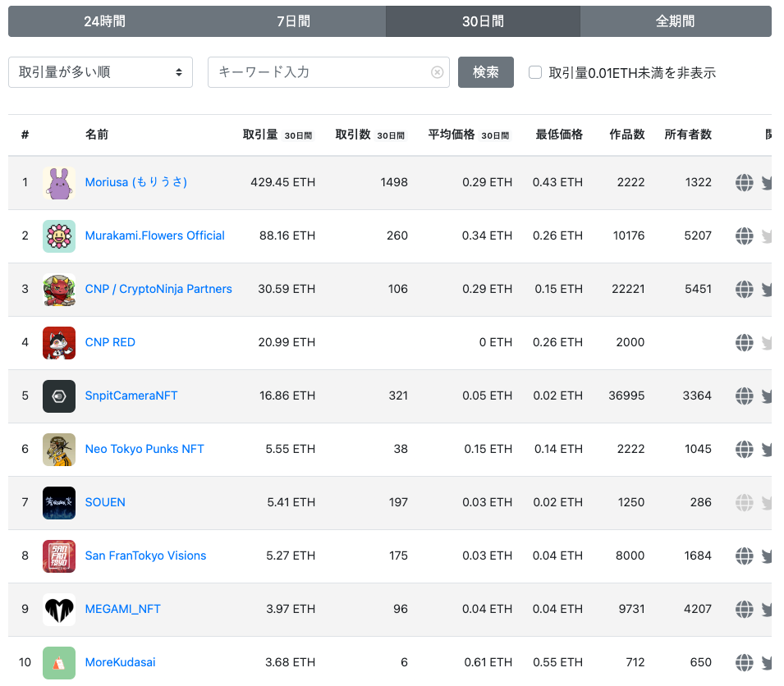The height and width of the screenshot is (686, 784).
Task: Open the MEGAMI_NFT link
Action: (x=122, y=609)
